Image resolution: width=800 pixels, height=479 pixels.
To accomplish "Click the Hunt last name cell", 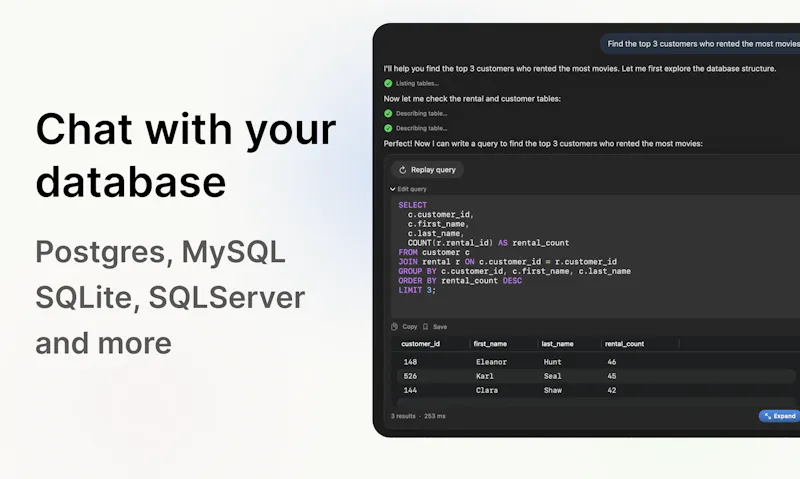I will [553, 362].
